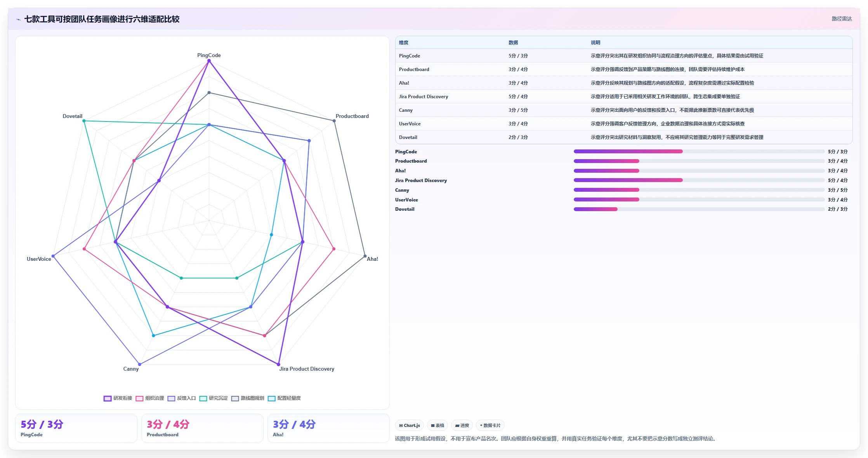
Task: Open the Productboard 3分 / 4分 summary card
Action: point(202,429)
